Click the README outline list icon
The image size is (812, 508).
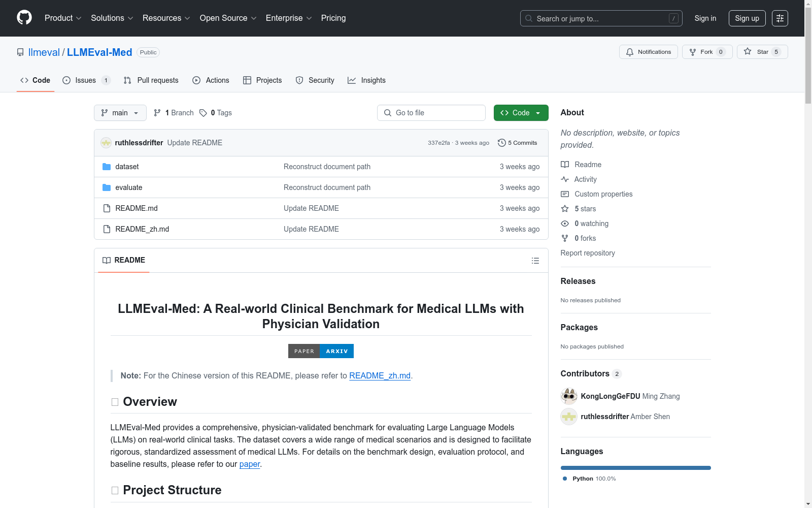tap(535, 261)
